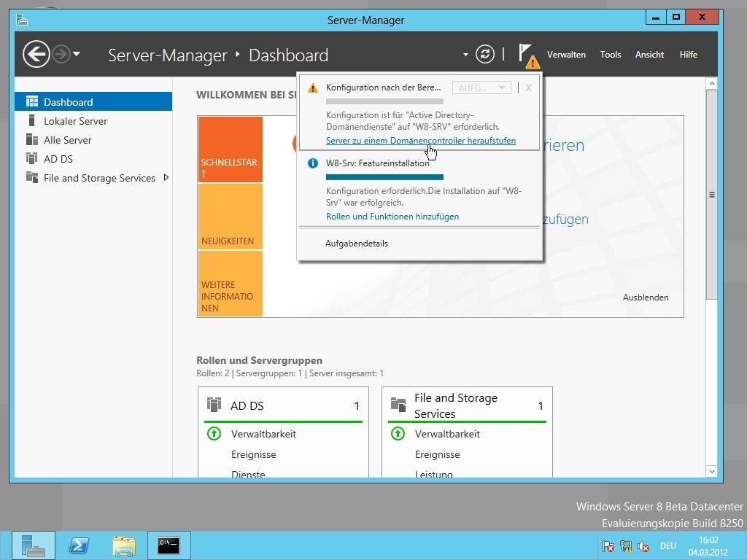This screenshot has width=747, height=560.
Task: Click the Alle Server icon
Action: click(x=32, y=139)
